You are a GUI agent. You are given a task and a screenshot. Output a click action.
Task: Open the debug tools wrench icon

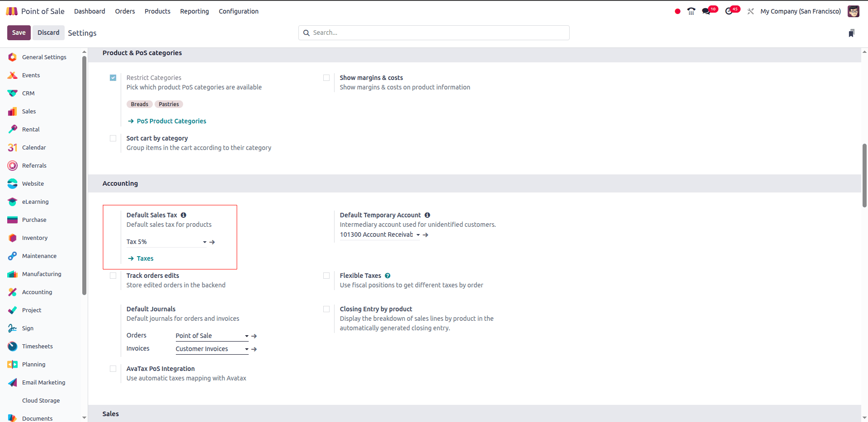point(750,11)
